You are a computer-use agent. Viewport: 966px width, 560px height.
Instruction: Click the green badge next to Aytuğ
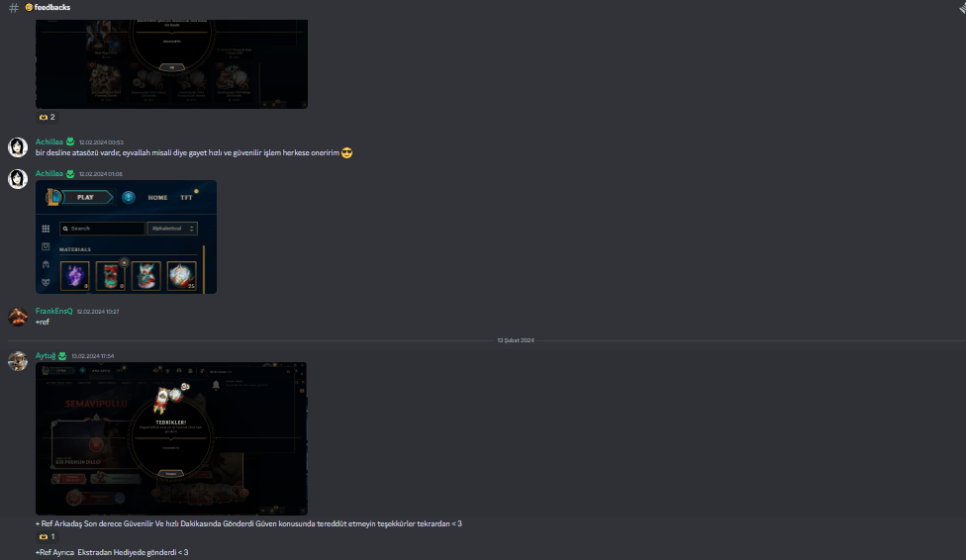(x=62, y=355)
